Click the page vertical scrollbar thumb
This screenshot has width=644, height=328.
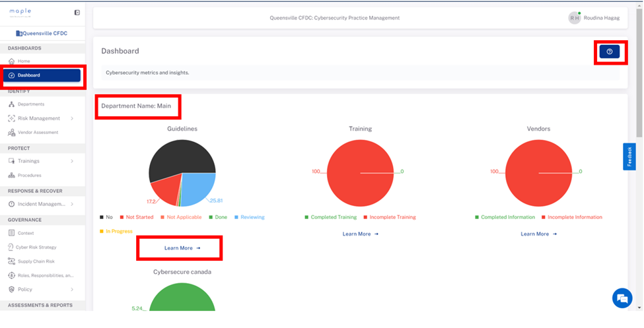(x=639, y=74)
